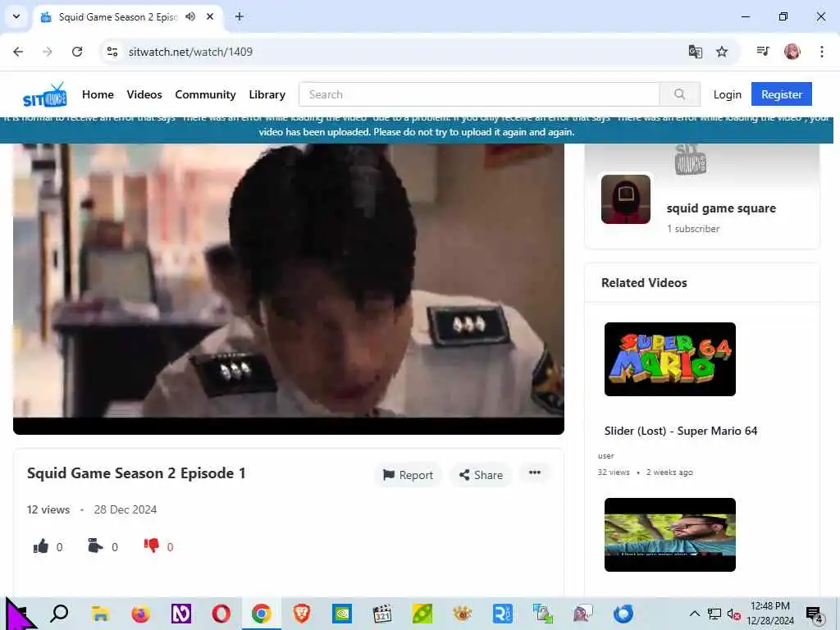Click the '28 Dec 2024' date

point(126,509)
